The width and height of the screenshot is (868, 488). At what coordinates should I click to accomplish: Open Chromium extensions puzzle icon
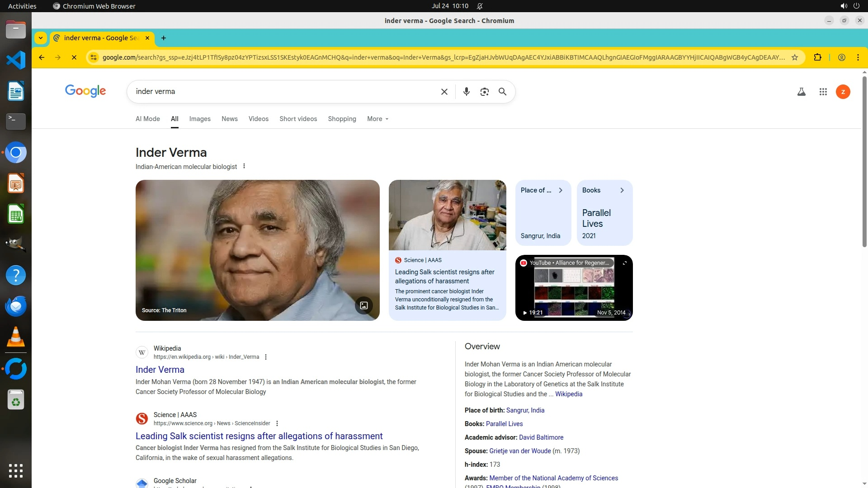[817, 57]
